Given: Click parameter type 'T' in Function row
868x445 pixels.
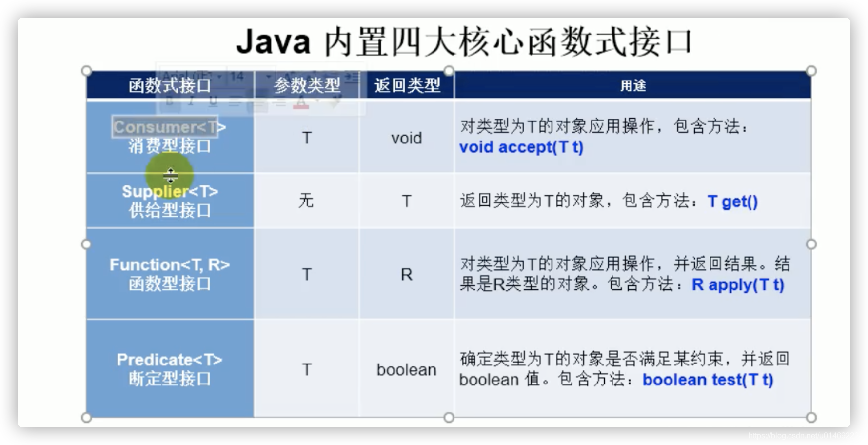Looking at the screenshot, I should [x=307, y=274].
